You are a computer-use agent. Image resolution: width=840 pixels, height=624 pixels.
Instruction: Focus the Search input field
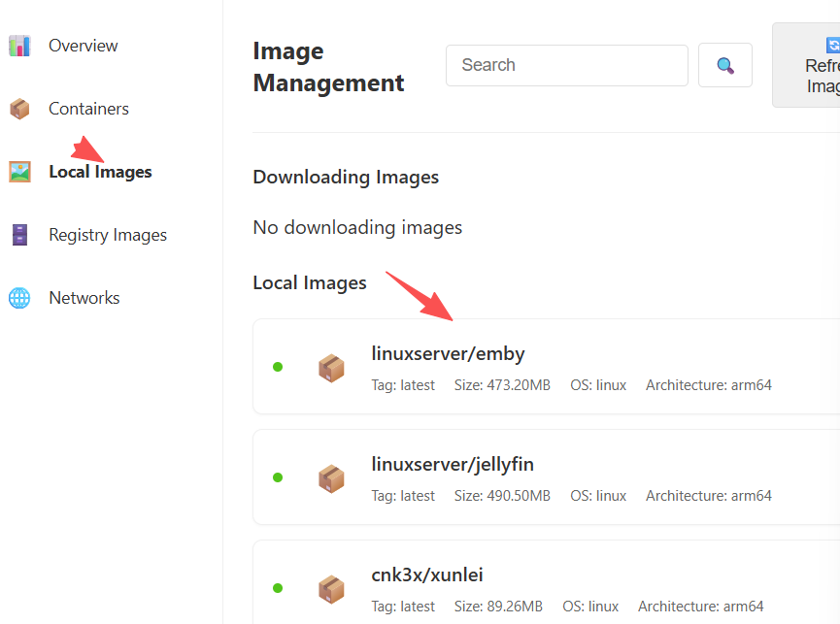pos(566,65)
